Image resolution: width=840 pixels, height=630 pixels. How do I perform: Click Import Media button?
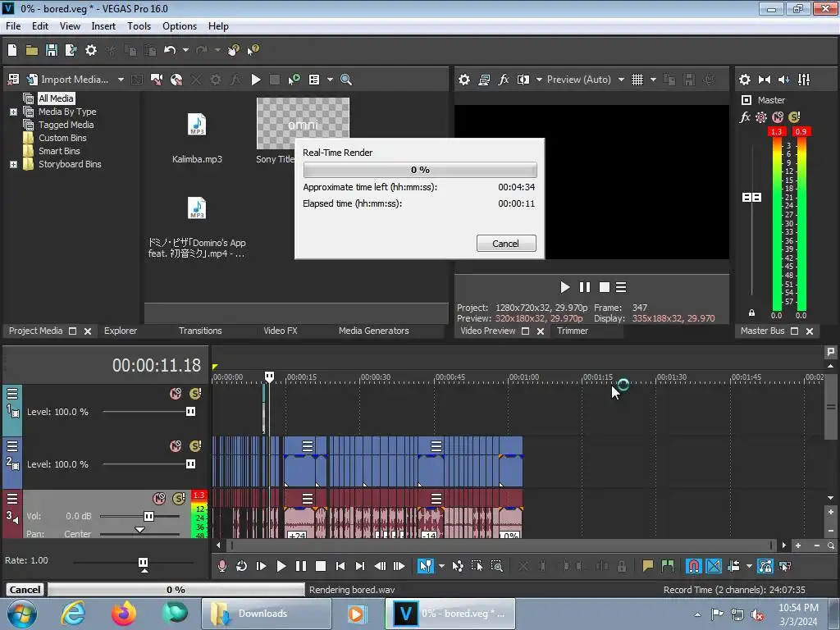coord(67,80)
